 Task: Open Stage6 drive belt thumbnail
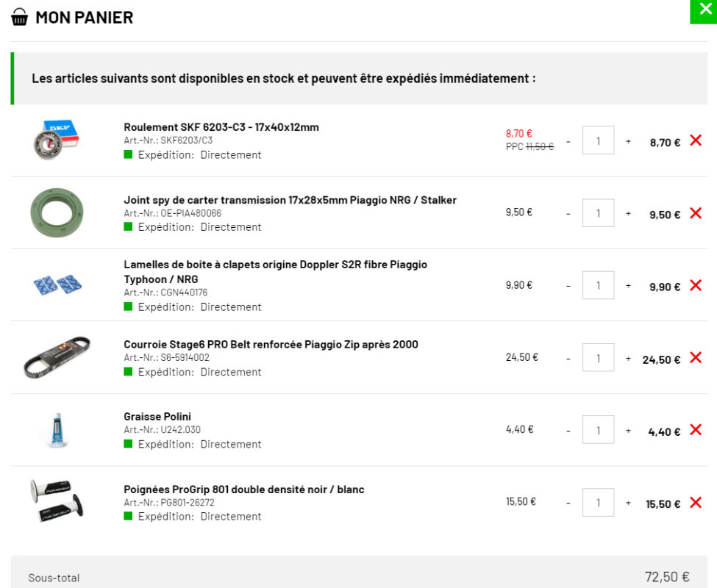(57, 358)
